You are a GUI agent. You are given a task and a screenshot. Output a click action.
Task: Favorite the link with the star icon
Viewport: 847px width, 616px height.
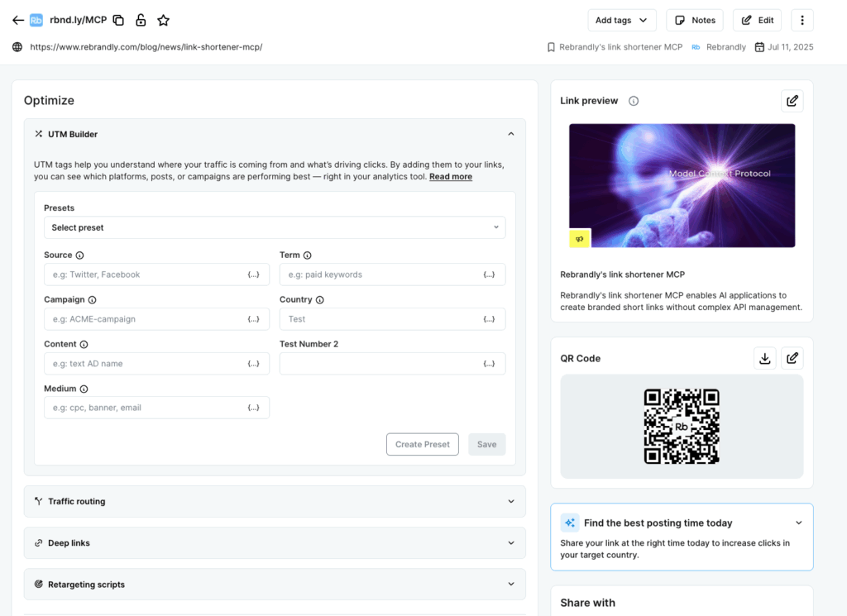163,21
